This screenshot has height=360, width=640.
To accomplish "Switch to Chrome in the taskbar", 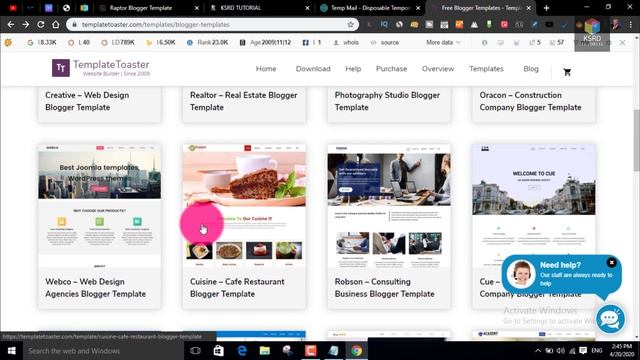I will (x=356, y=351).
